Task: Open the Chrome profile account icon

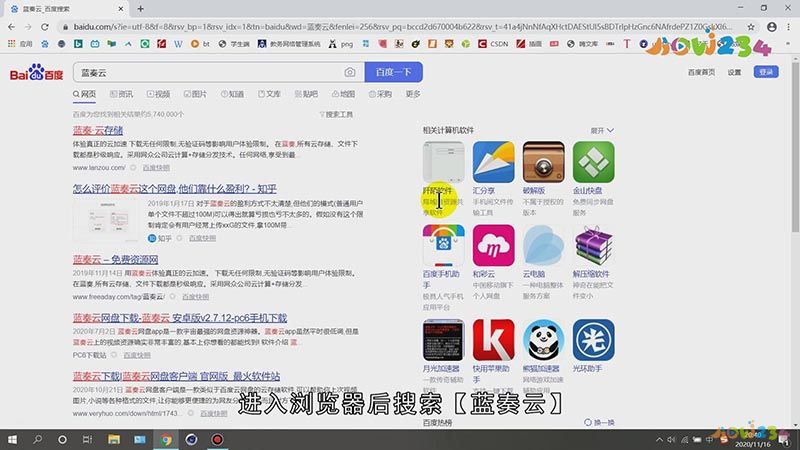Action: pyautogui.click(x=771, y=27)
